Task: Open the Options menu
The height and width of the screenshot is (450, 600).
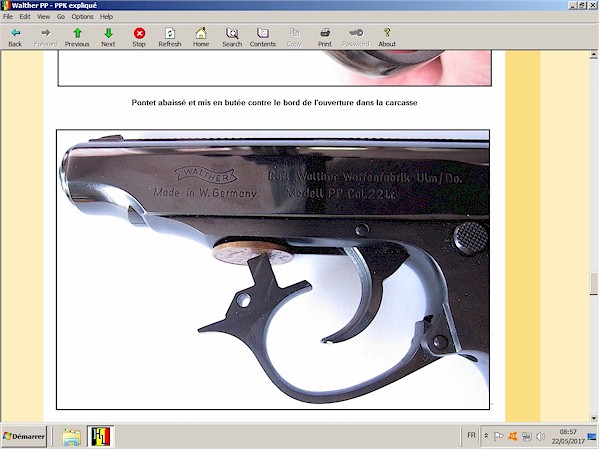Action: pyautogui.click(x=82, y=17)
